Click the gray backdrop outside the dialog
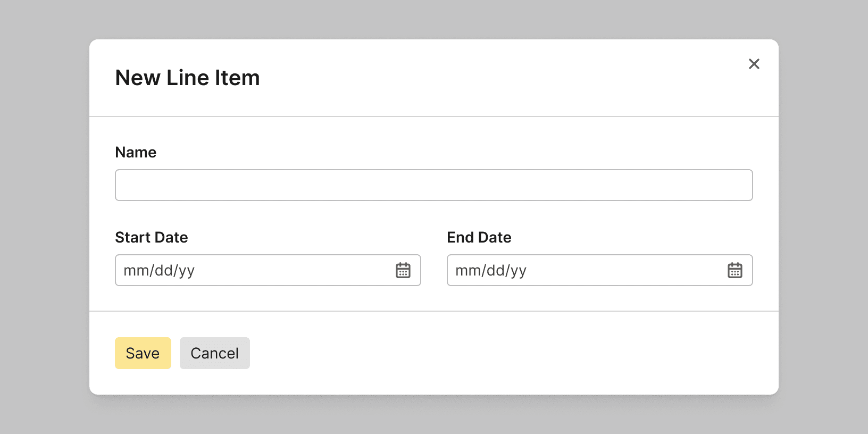The height and width of the screenshot is (434, 868). click(43, 213)
